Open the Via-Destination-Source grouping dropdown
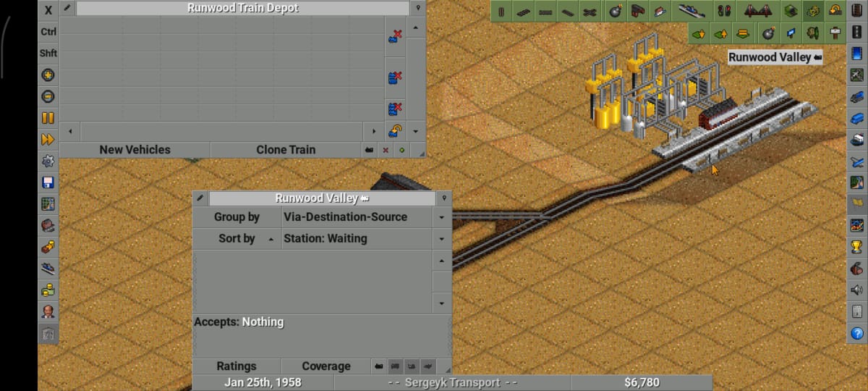Image resolution: width=868 pixels, height=391 pixels. pyautogui.click(x=441, y=217)
